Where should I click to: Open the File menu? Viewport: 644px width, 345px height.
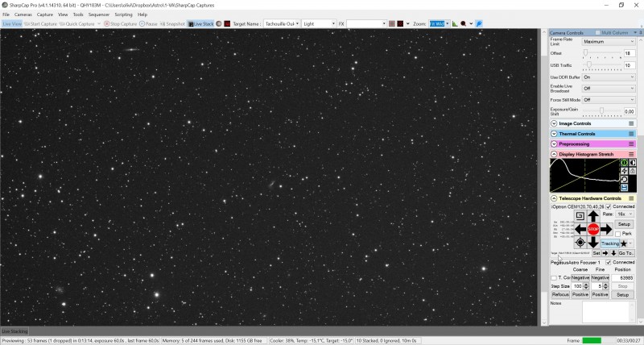tap(6, 15)
